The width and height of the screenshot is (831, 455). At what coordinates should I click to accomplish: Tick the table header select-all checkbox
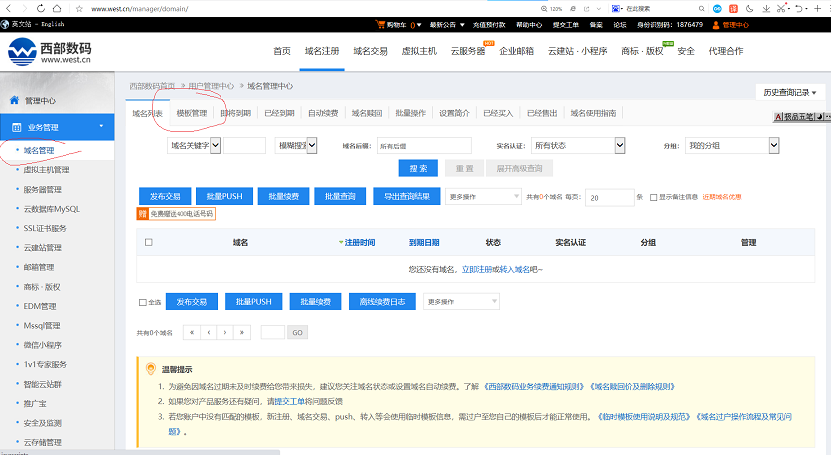click(x=149, y=242)
